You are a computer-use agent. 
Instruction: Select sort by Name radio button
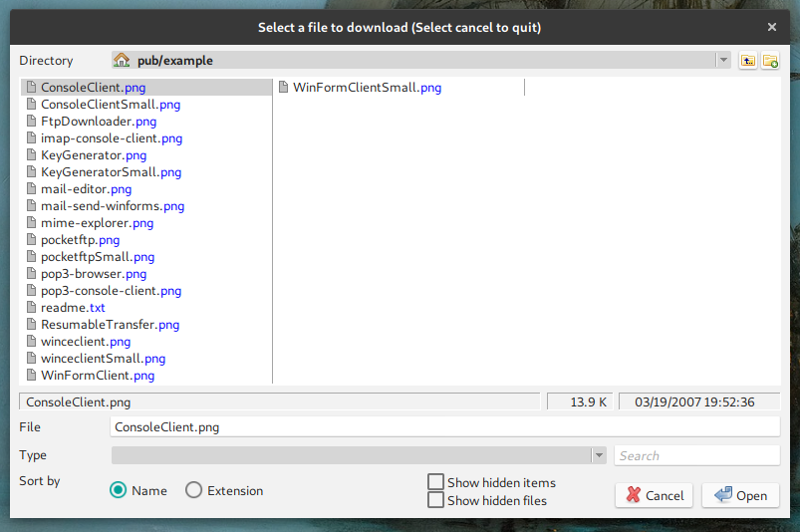tap(119, 490)
